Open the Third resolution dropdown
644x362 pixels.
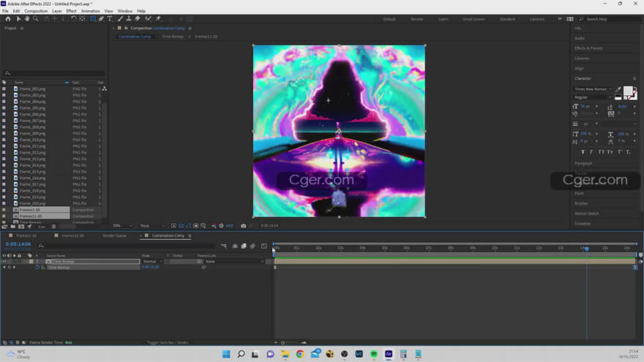pyautogui.click(x=152, y=226)
